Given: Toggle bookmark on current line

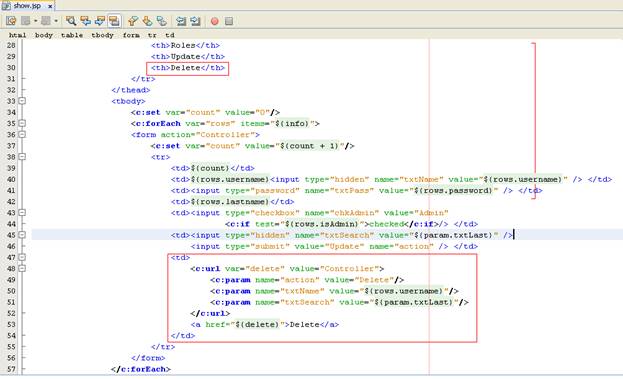Looking at the screenshot, I should [x=161, y=21].
